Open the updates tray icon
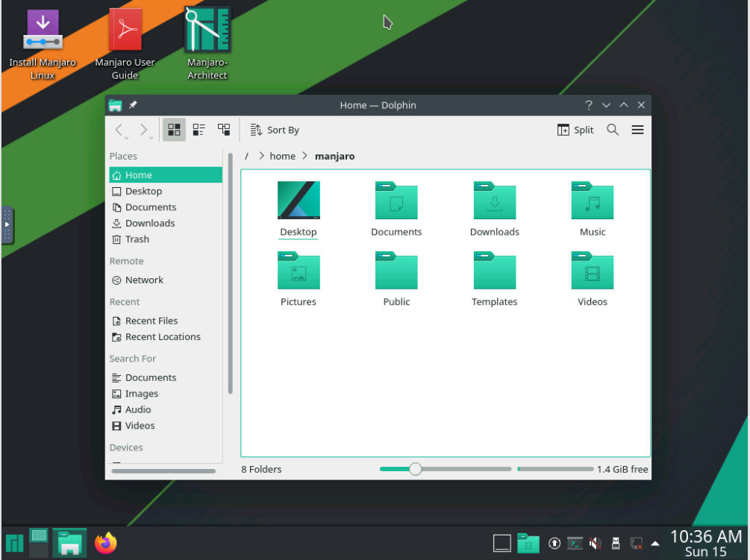The image size is (750, 560). coord(554,544)
